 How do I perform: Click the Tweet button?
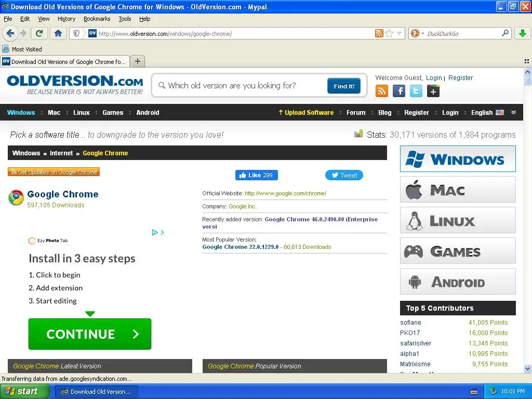[x=344, y=175]
